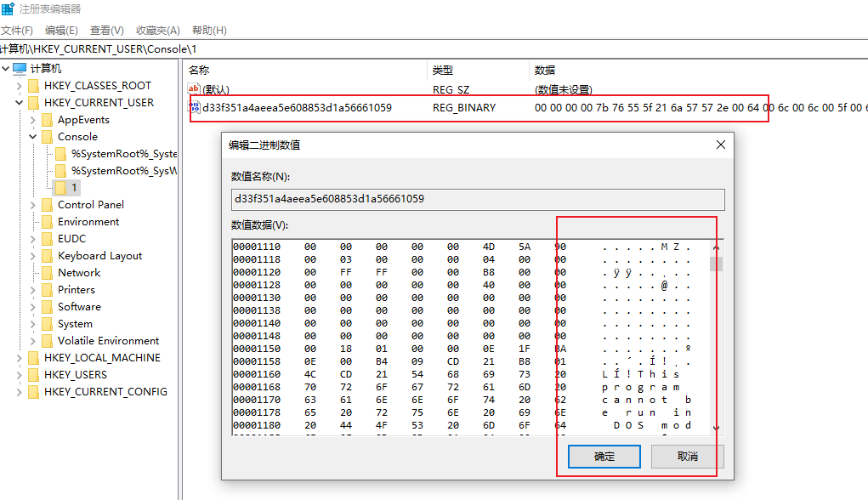The width and height of the screenshot is (868, 500).
Task: Open the 收藏夹(A) menu
Action: coord(158,31)
